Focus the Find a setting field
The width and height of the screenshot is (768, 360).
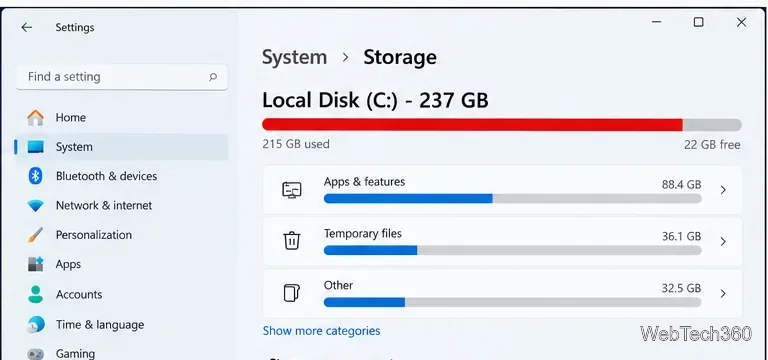(x=122, y=77)
